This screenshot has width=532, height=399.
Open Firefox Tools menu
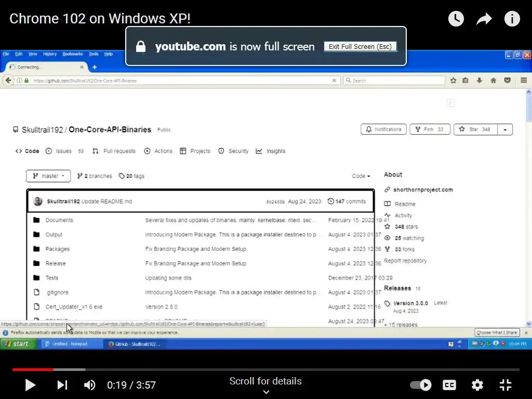(x=94, y=54)
